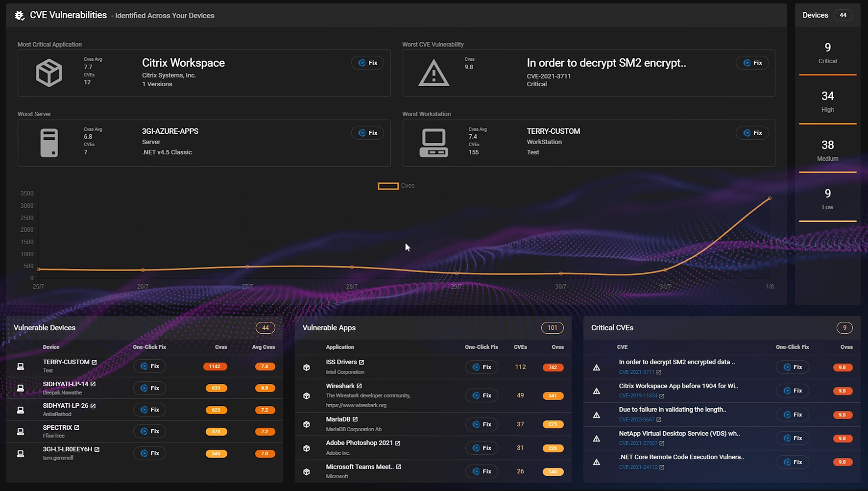868x491 pixels.
Task: Click the Adobe Photoshop 2021 app icon
Action: coord(307,447)
